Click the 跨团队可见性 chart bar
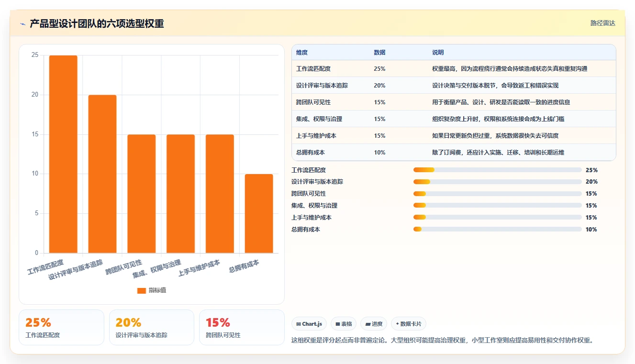This screenshot has height=364, width=635. coord(142,194)
